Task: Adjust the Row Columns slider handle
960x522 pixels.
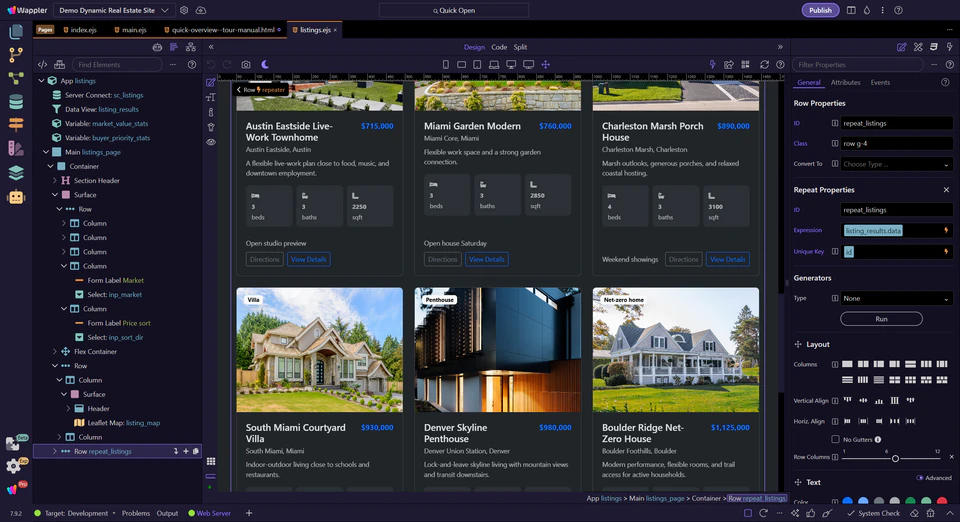Action: pos(895,458)
